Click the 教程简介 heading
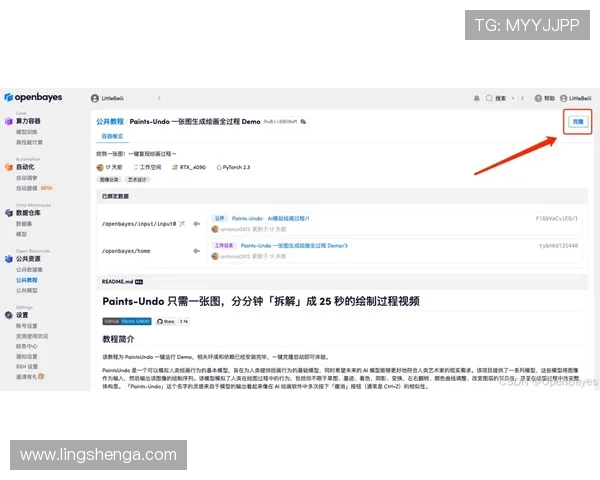This screenshot has height=480, width=600. [118, 339]
